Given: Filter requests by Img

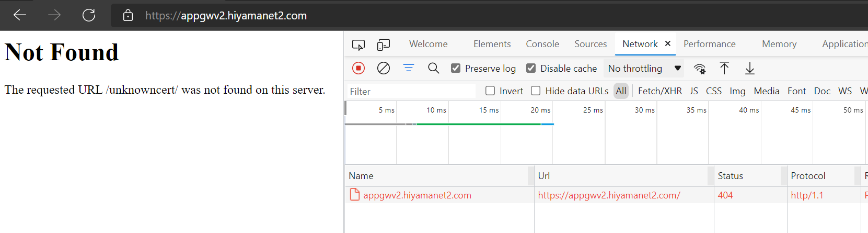Looking at the screenshot, I should coord(737,91).
